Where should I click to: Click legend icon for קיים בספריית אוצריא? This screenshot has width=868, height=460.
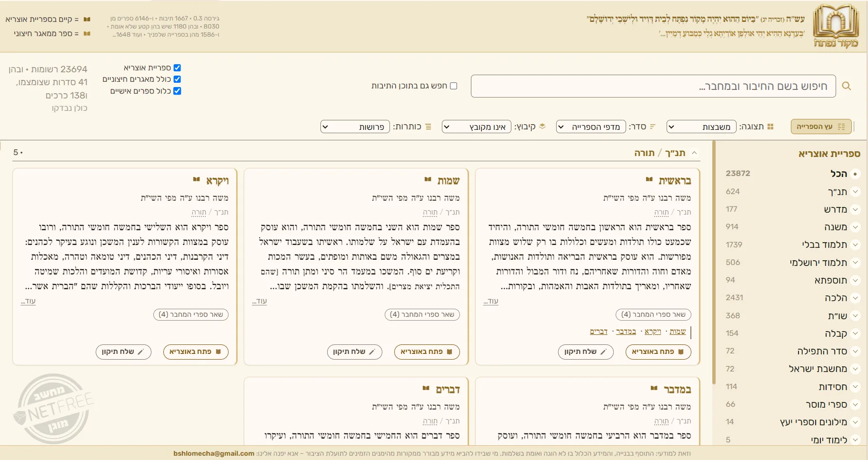(87, 20)
